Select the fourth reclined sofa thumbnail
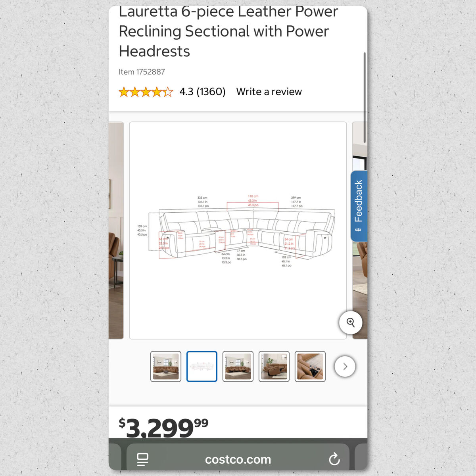 coord(274,367)
